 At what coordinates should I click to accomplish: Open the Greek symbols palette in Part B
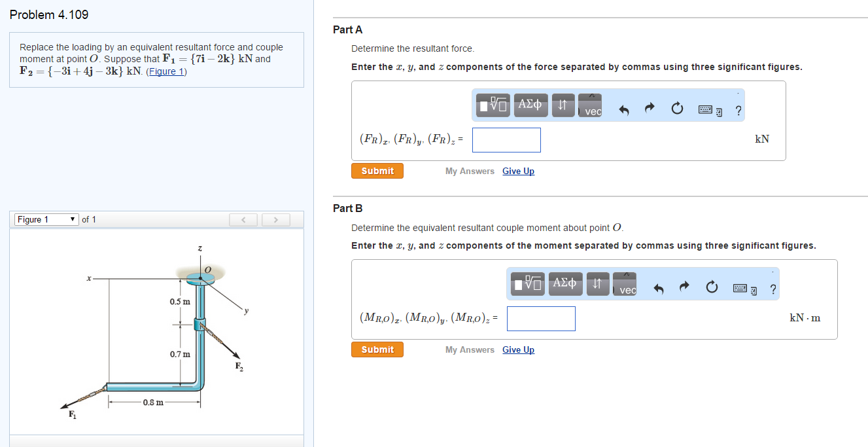coord(565,283)
